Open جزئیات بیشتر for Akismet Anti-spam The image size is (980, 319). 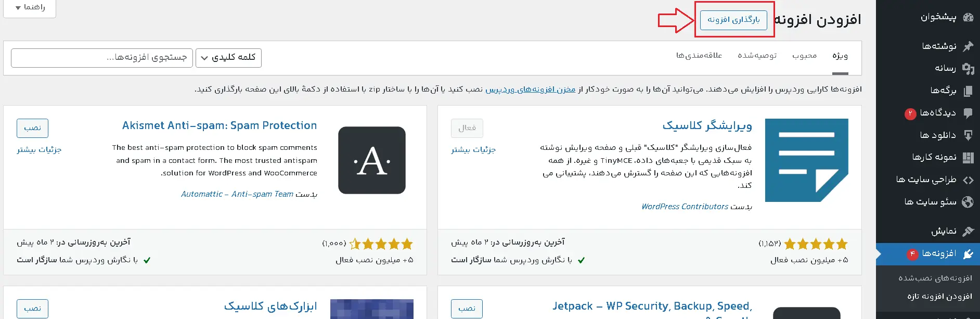pos(39,150)
